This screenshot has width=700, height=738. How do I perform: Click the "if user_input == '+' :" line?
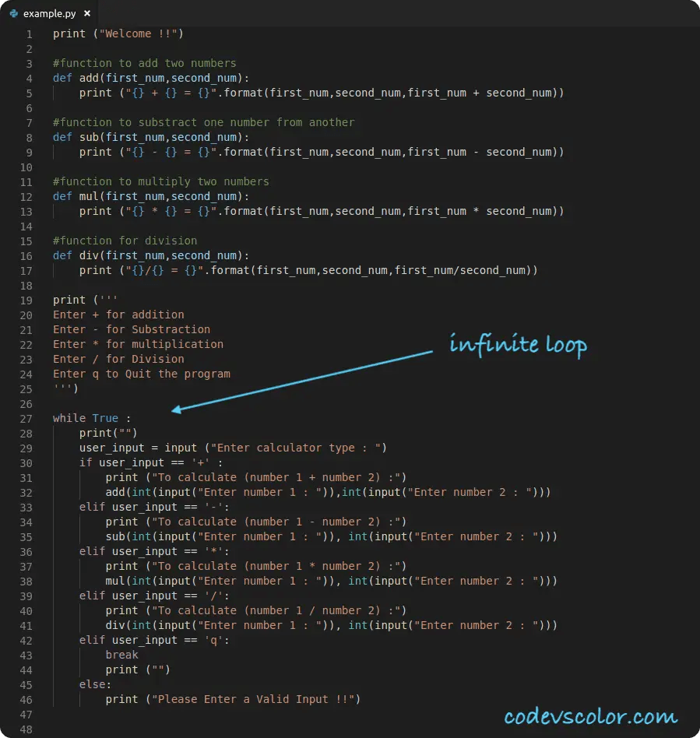[150, 462]
